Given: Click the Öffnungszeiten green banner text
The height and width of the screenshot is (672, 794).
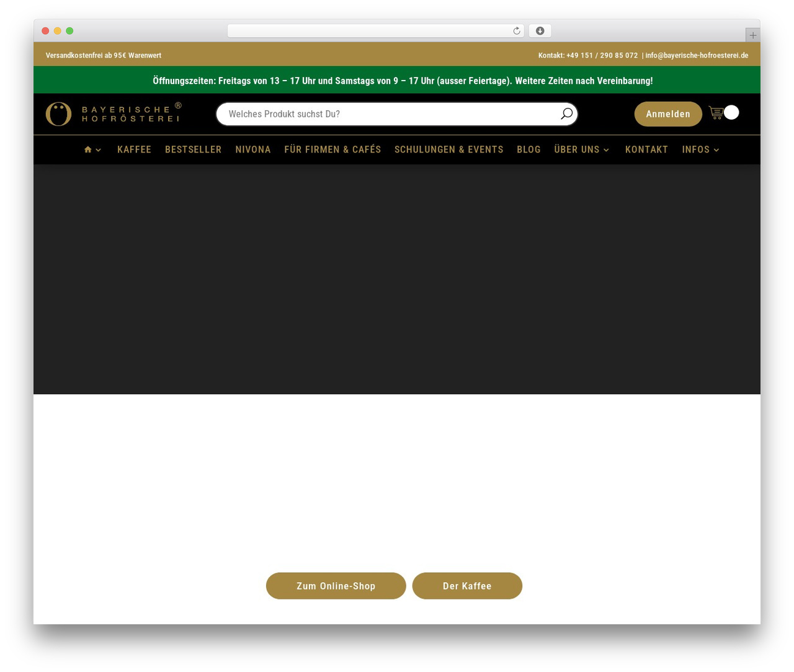Looking at the screenshot, I should pos(403,81).
